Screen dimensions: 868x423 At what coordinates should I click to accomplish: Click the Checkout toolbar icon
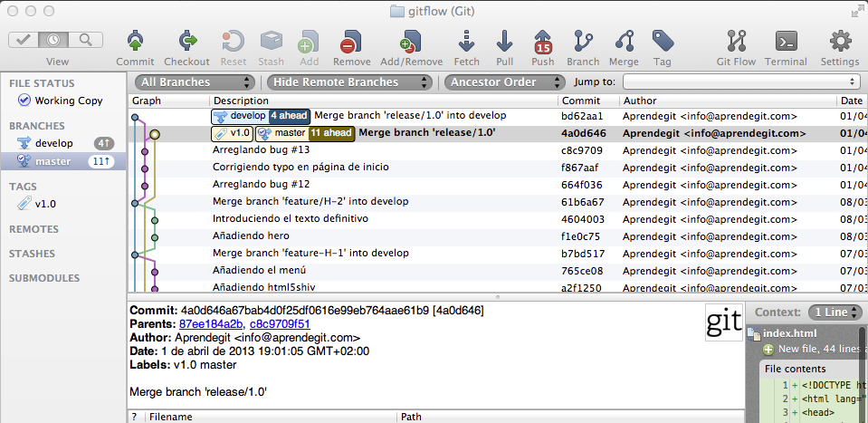187,42
